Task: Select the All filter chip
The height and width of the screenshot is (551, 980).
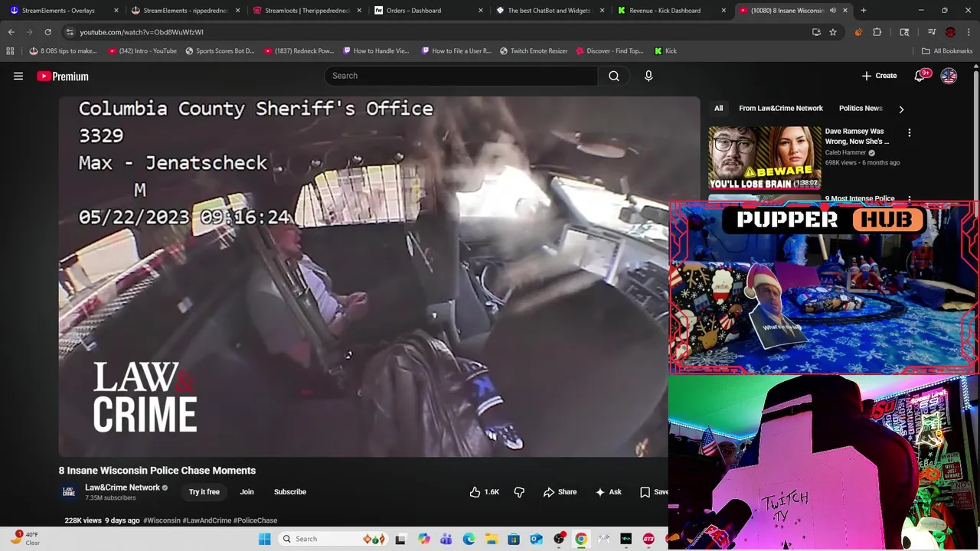Action: click(718, 109)
